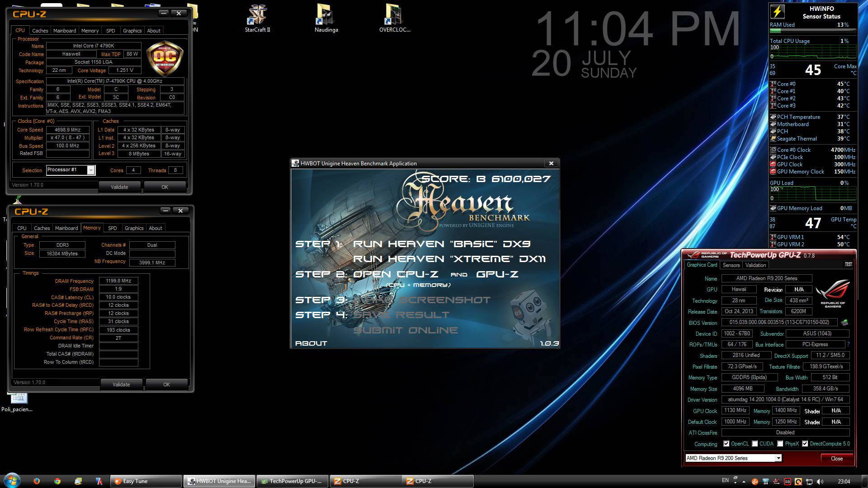Click Validate in the top CPU-Z window
This screenshot has width=868, height=488.
119,187
